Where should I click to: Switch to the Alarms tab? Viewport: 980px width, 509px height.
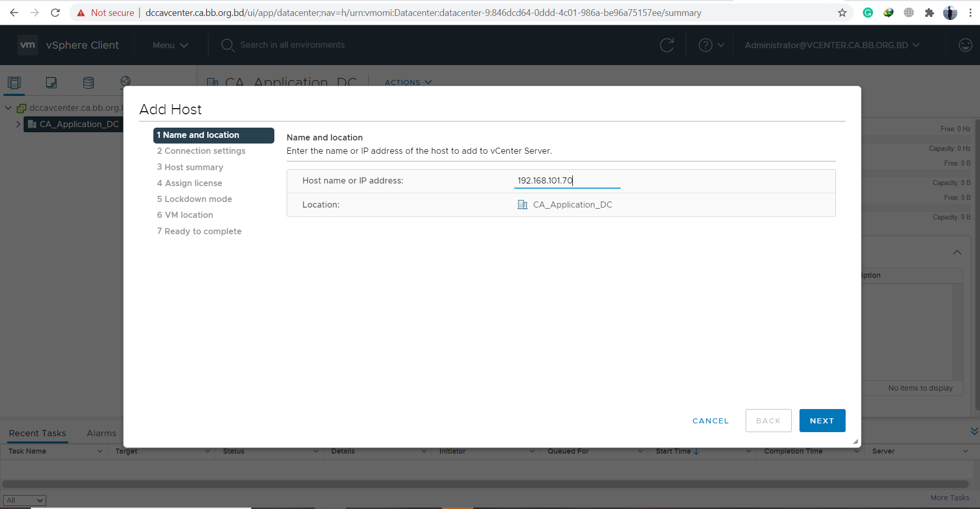click(102, 433)
